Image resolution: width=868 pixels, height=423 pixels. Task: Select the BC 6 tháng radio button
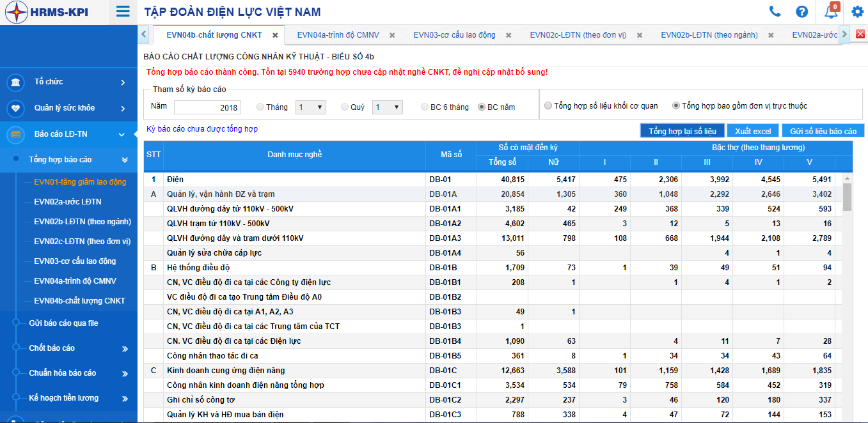point(425,107)
